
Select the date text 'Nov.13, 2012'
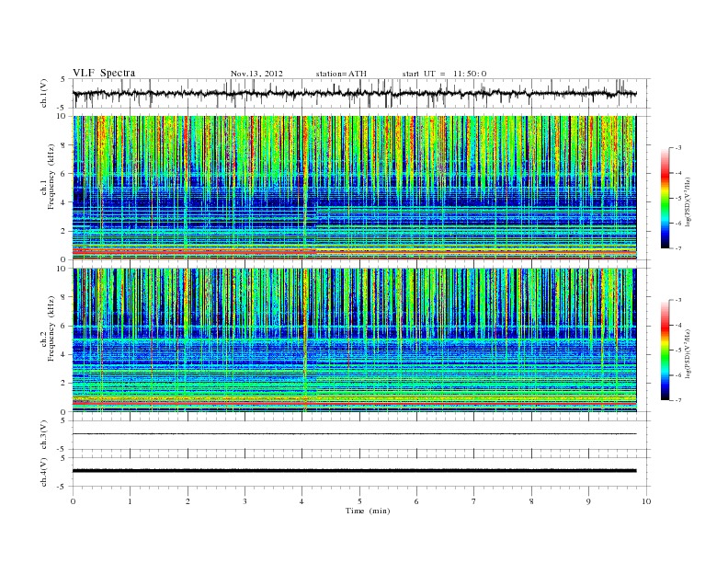point(256,74)
